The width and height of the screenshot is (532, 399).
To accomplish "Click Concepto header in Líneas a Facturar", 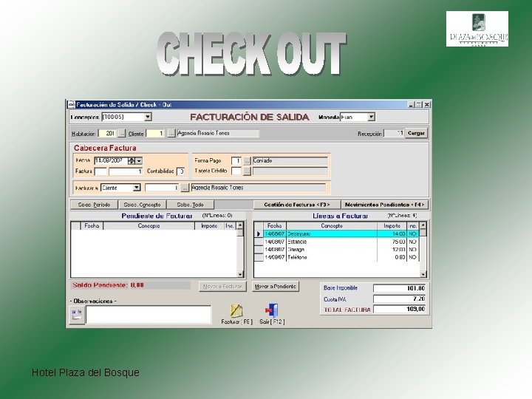I will [332, 225].
